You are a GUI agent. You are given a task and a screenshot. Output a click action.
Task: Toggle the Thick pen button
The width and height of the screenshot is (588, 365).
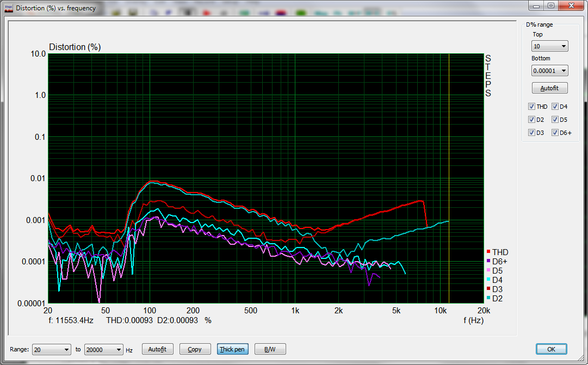pos(232,349)
